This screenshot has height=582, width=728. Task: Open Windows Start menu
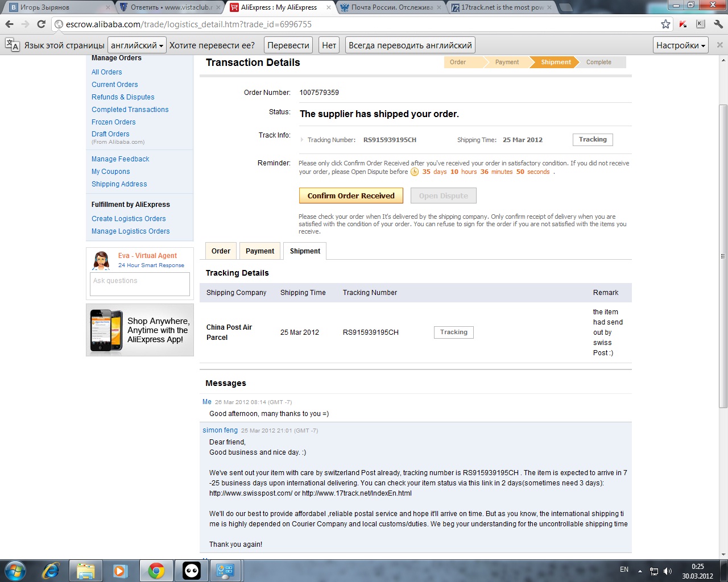(15, 570)
